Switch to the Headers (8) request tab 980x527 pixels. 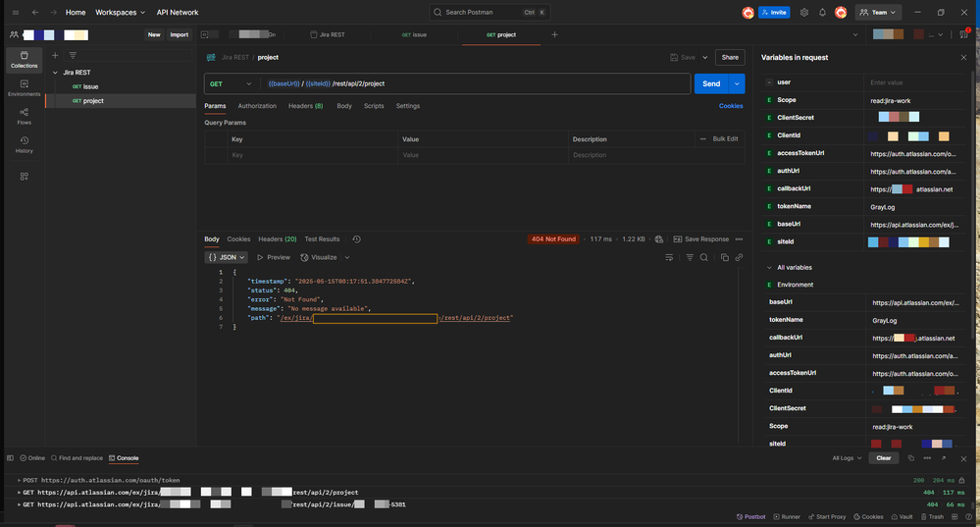(306, 106)
